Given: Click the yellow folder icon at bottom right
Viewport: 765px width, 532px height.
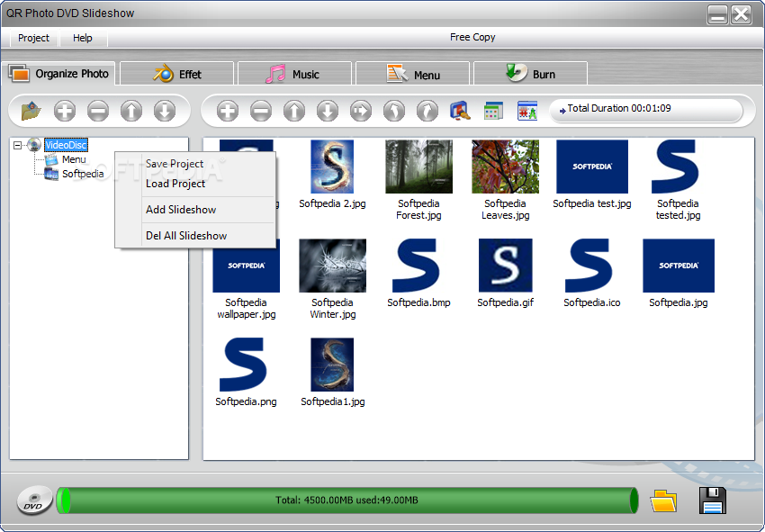Looking at the screenshot, I should coord(663,500).
